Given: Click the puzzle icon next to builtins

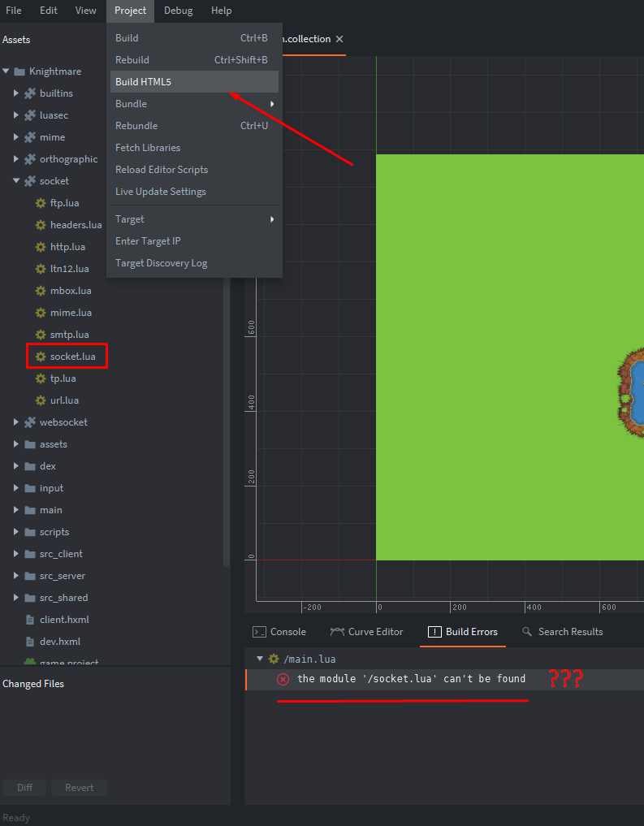Looking at the screenshot, I should [30, 93].
